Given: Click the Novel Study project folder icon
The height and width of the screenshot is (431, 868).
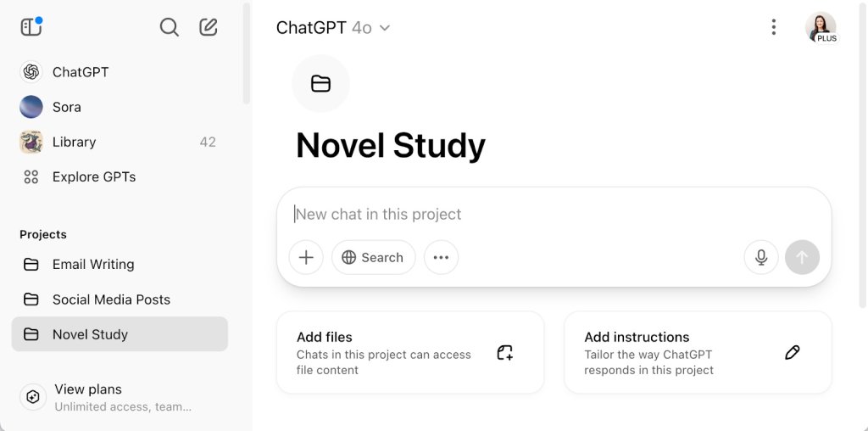Looking at the screenshot, I should (x=320, y=83).
